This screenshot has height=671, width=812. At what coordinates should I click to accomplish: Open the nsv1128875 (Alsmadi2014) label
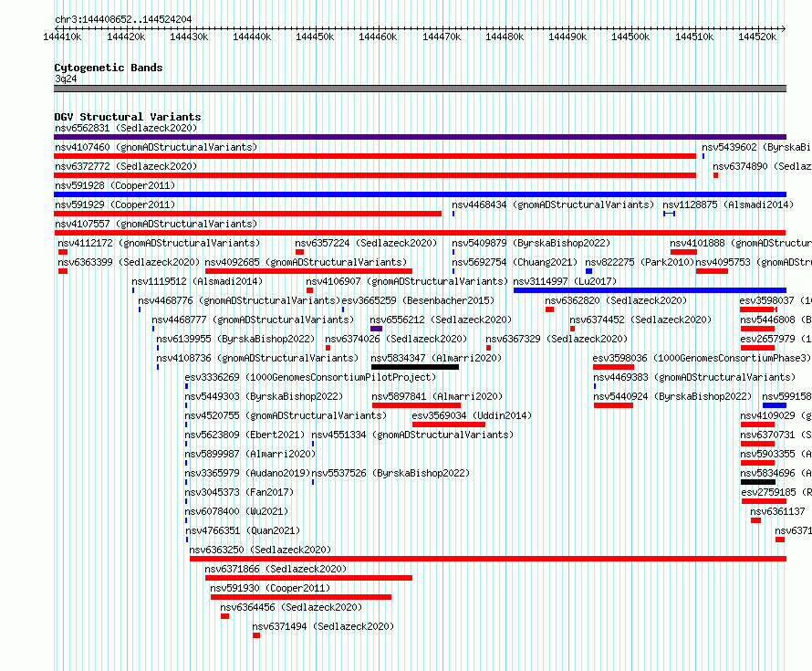click(x=728, y=204)
